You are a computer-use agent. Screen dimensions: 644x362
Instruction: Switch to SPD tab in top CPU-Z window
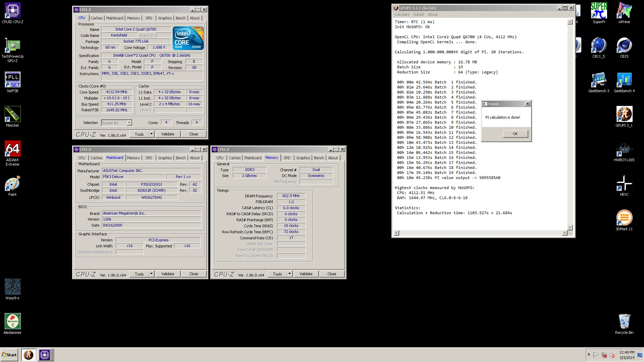[x=149, y=18]
